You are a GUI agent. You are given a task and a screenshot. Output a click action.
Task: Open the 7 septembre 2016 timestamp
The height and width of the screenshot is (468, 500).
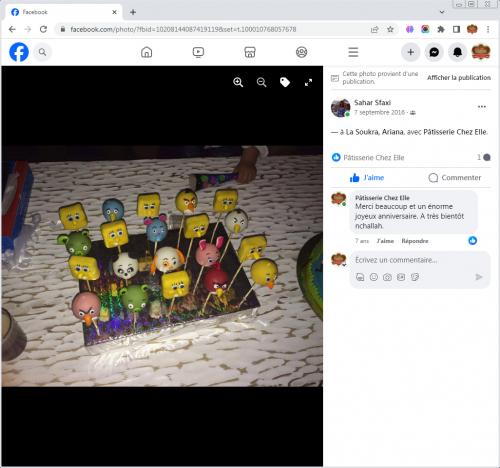(x=379, y=112)
